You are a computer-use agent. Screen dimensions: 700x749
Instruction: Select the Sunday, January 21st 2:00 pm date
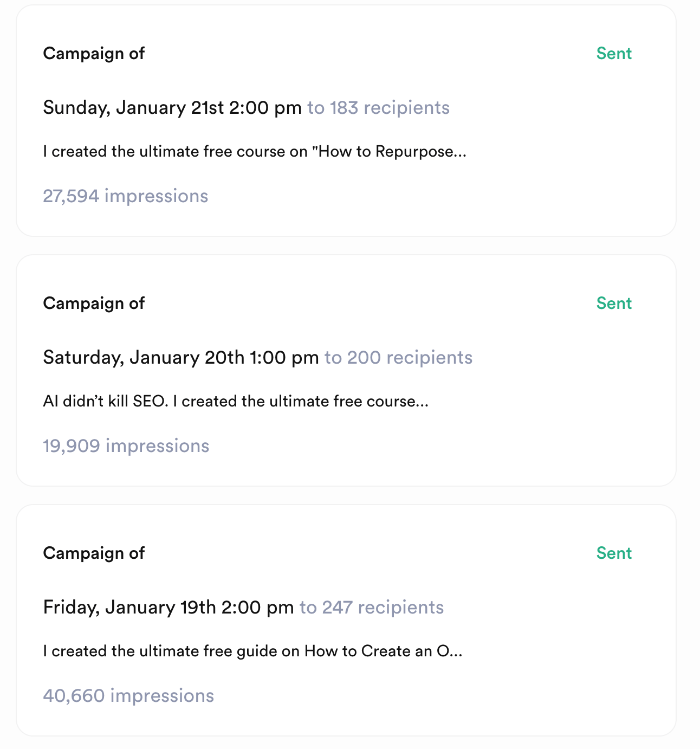172,108
